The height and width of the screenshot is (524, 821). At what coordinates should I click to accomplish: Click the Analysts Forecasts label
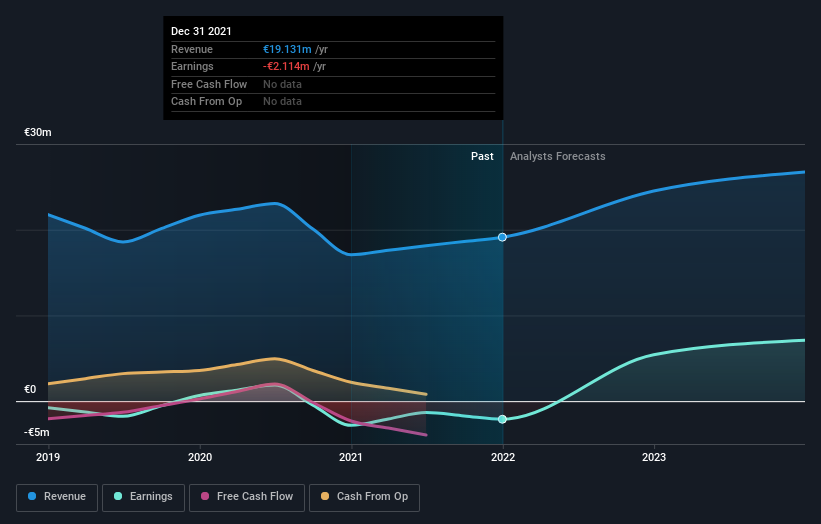coord(558,157)
